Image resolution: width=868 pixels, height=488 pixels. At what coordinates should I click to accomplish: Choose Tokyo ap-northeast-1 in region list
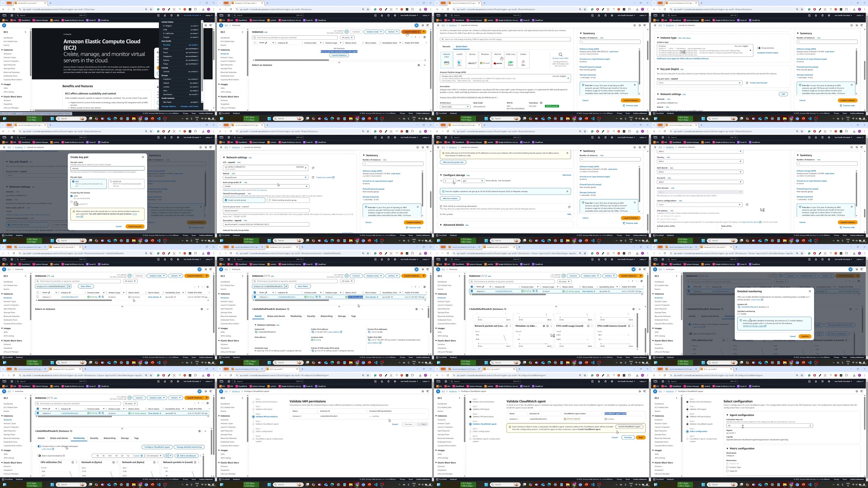click(180, 64)
